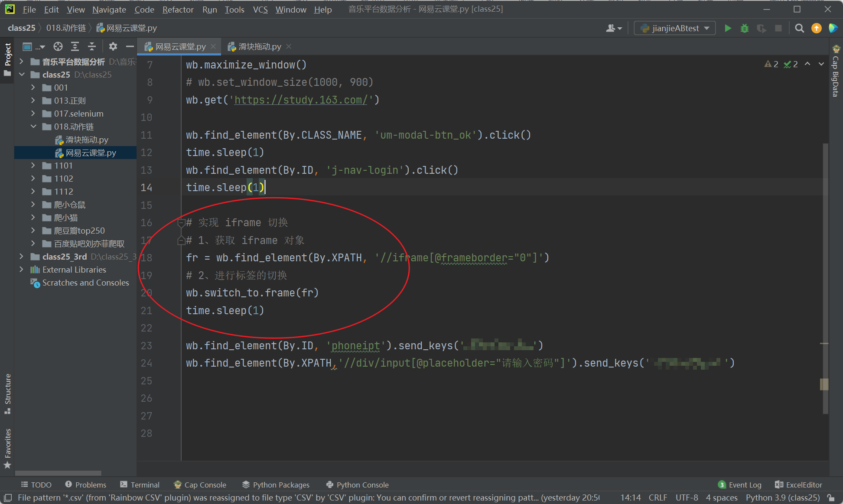Click the Select Opened File target icon
This screenshot has height=504, width=843.
pos(58,46)
